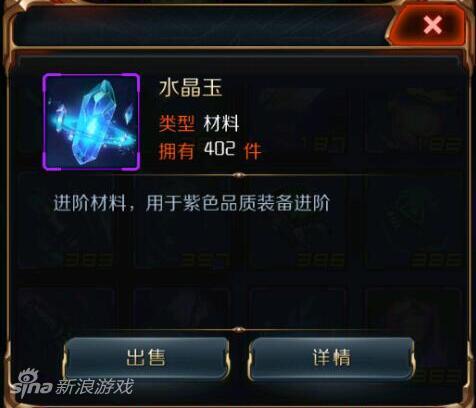Select the item name 水晶玉

coord(191,89)
